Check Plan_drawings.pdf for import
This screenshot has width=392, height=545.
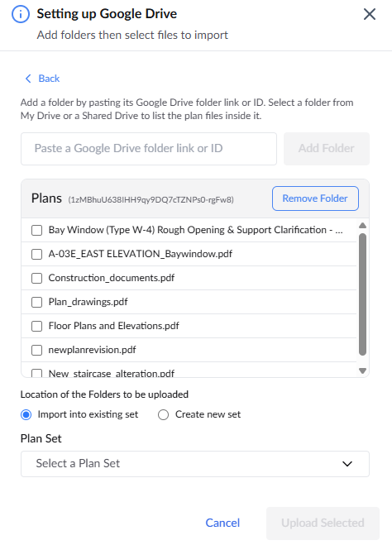tap(37, 302)
